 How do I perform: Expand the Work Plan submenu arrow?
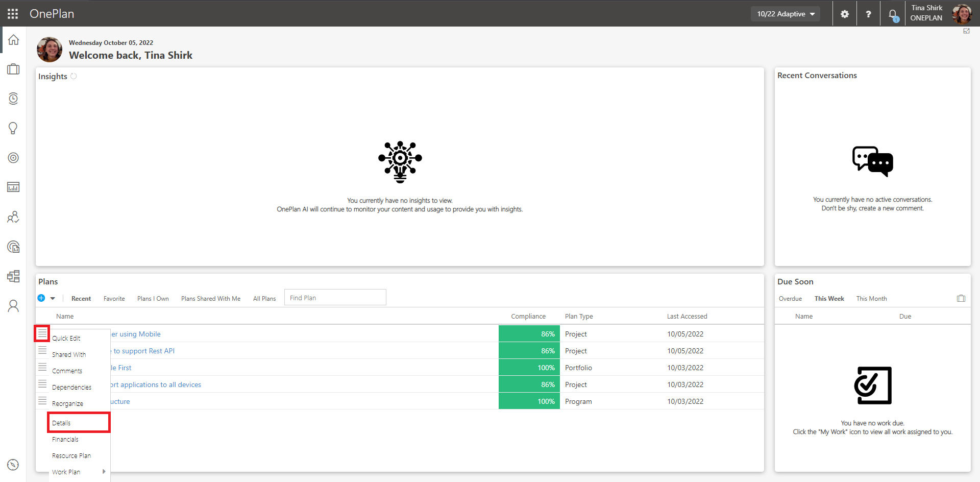click(x=104, y=472)
